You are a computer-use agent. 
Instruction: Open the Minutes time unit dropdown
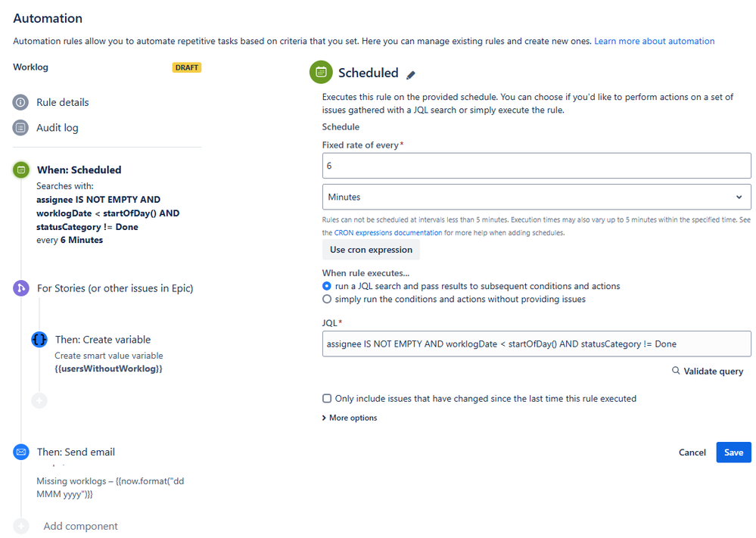point(536,197)
